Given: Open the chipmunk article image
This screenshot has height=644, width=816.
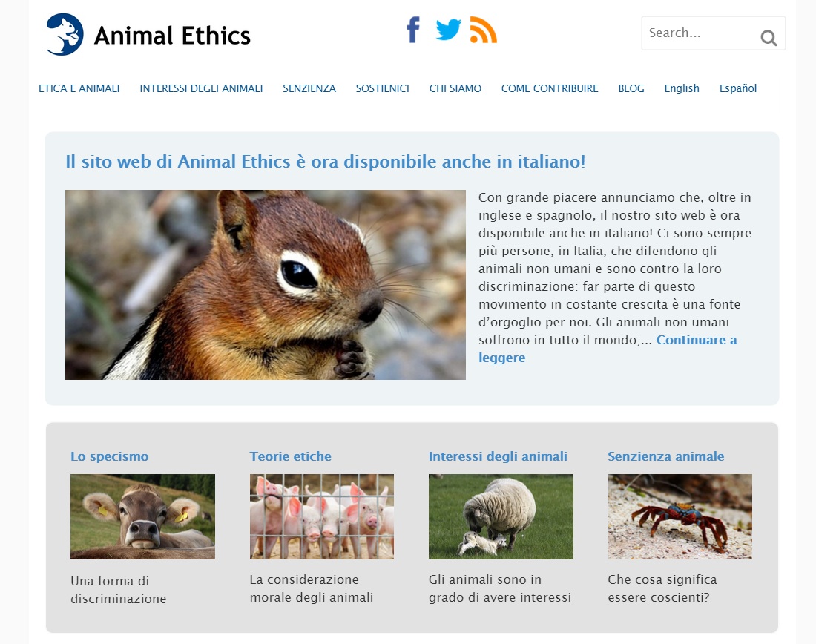Looking at the screenshot, I should (x=266, y=285).
